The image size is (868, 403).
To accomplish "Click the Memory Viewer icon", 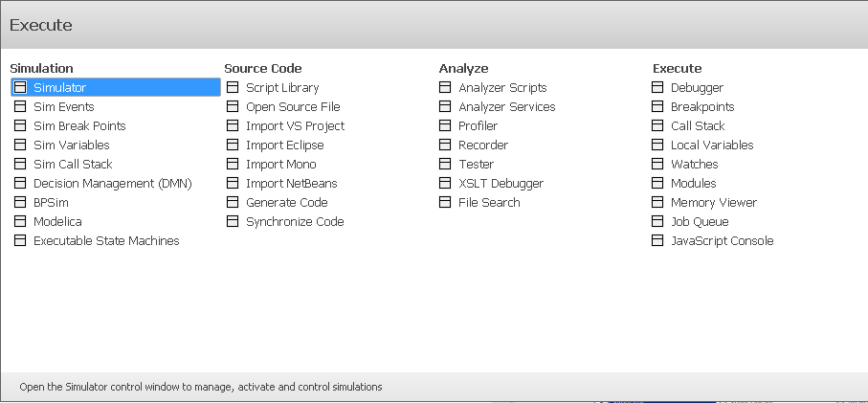I will coord(657,203).
